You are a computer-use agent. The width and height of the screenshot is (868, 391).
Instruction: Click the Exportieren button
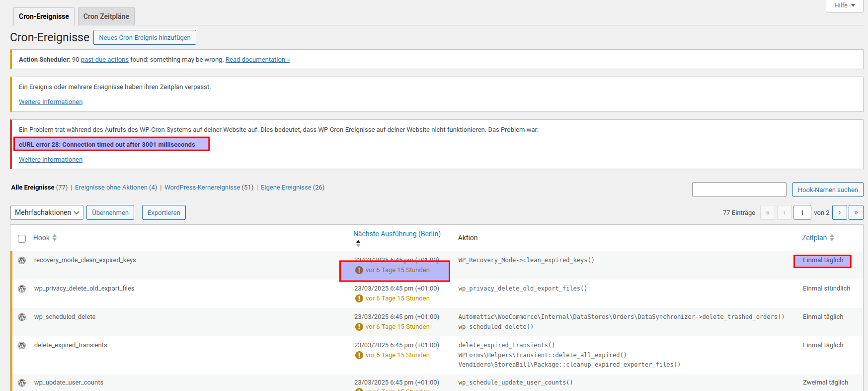coord(163,212)
